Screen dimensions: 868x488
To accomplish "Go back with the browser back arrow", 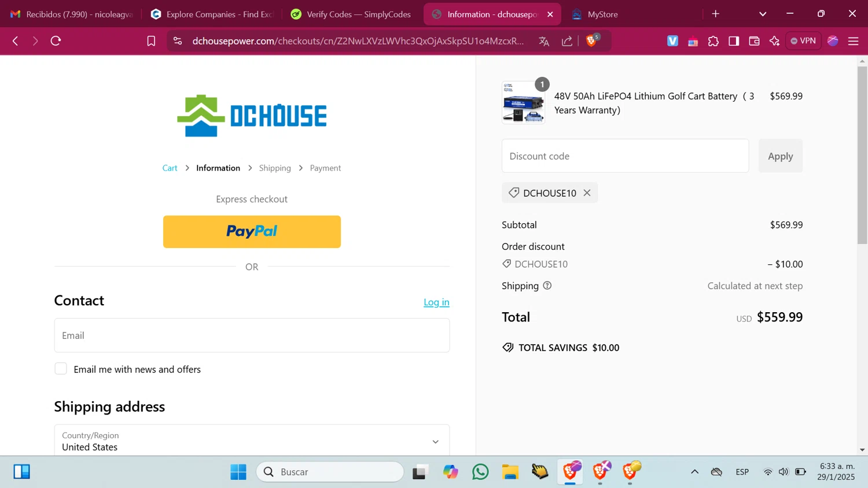I will (x=16, y=41).
